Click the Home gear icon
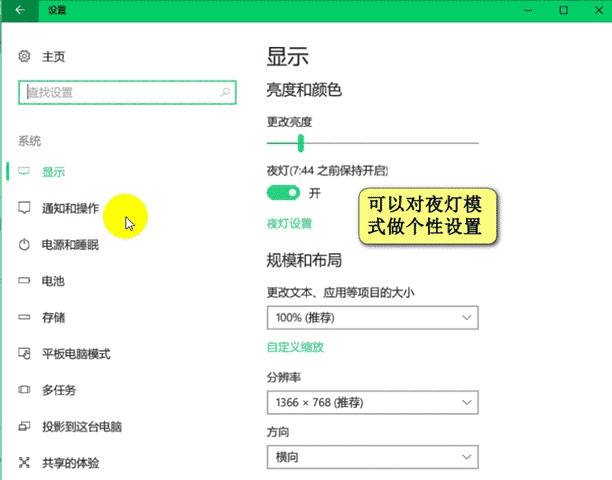612x480 pixels. pos(25,57)
